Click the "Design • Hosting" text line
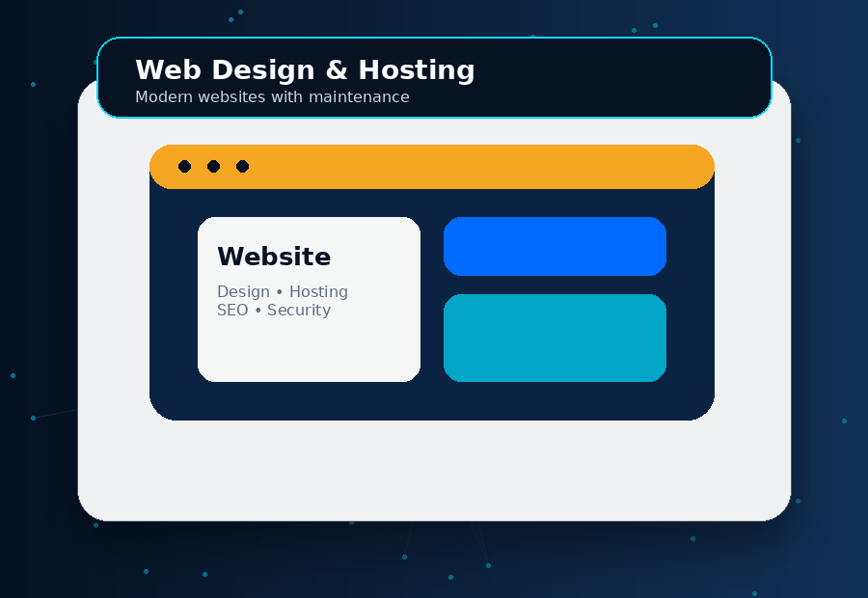868x598 pixels. (x=283, y=292)
